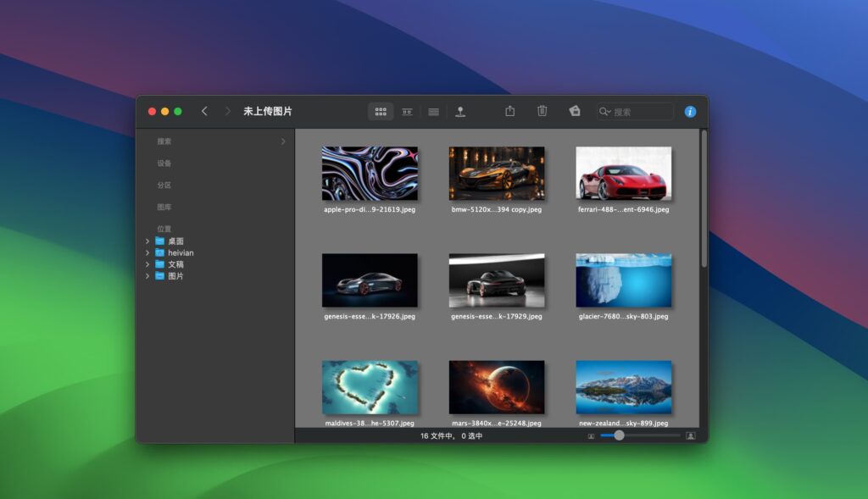Expand the 搜索 section in the sidebar
Viewport: 868px width, 499px height.
point(283,141)
